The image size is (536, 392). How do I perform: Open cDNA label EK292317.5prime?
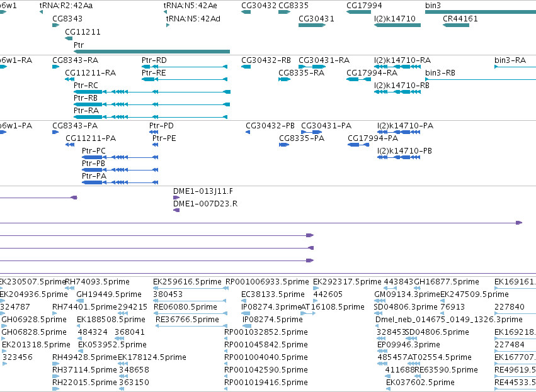coord(347,282)
